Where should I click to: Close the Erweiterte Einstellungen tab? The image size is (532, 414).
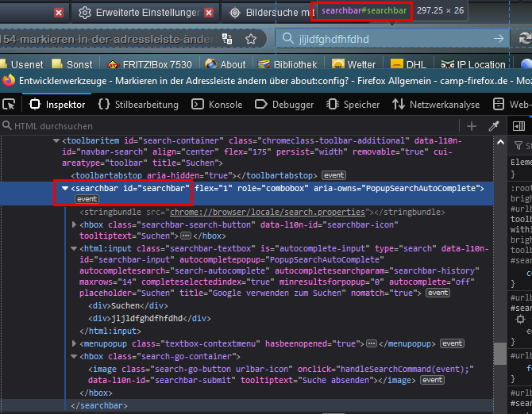coord(209,13)
